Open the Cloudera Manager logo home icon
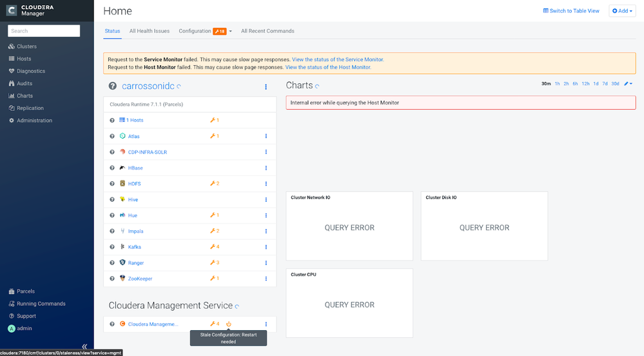This screenshot has height=356, width=644. pyautogui.click(x=12, y=10)
